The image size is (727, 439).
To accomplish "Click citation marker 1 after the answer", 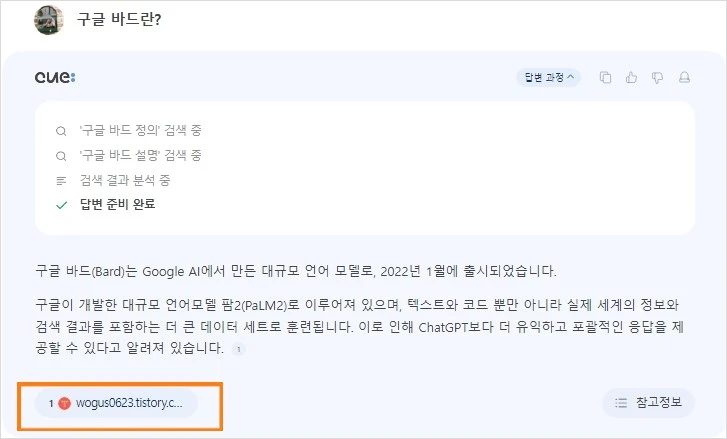I will (x=239, y=349).
